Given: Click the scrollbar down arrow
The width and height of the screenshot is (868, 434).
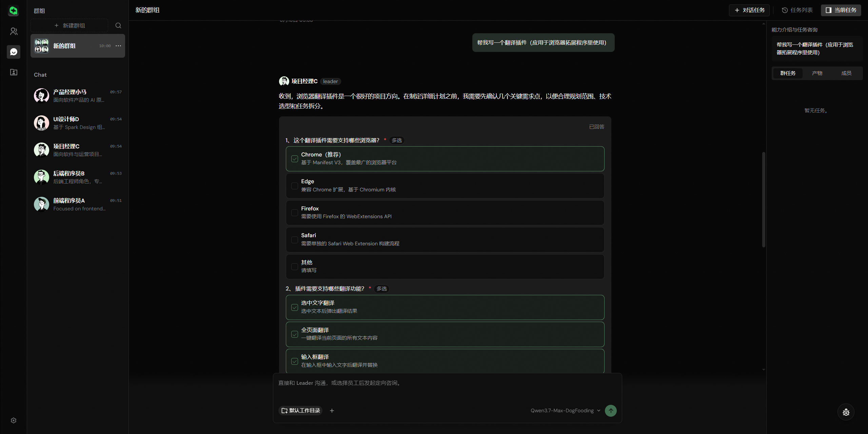Looking at the screenshot, I should click(x=764, y=370).
